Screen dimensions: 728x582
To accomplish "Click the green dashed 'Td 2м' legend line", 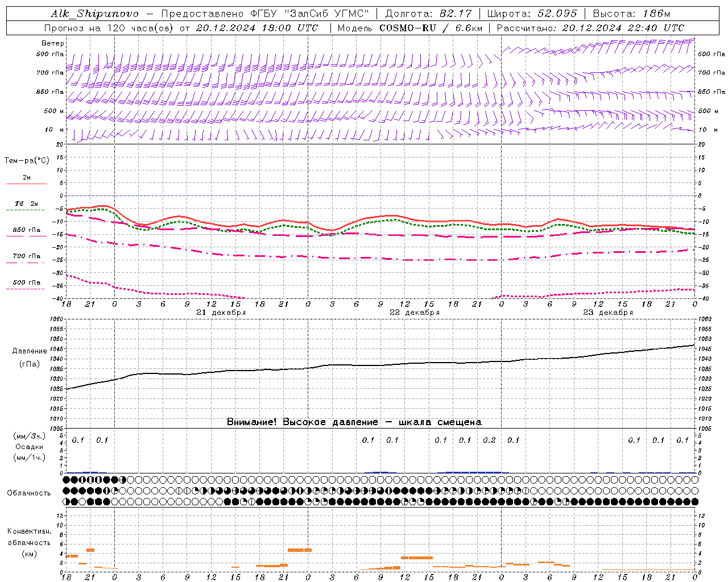I will coord(25,210).
